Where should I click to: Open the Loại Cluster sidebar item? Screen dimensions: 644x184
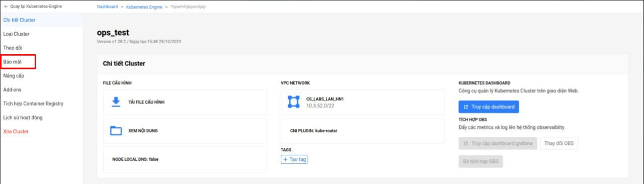[16, 34]
